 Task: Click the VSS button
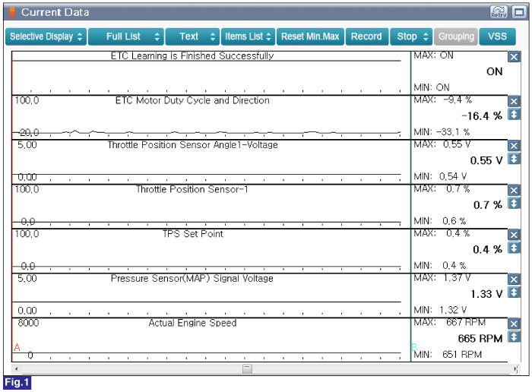click(x=497, y=36)
